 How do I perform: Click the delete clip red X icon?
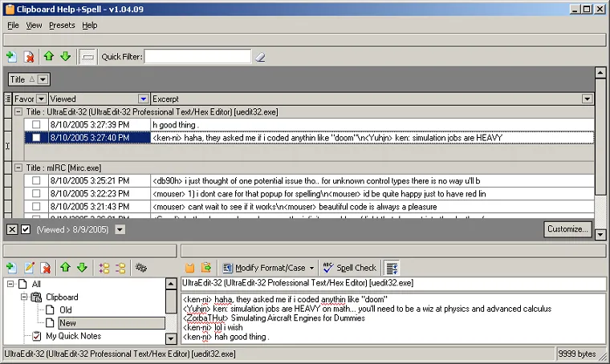[x=29, y=57]
